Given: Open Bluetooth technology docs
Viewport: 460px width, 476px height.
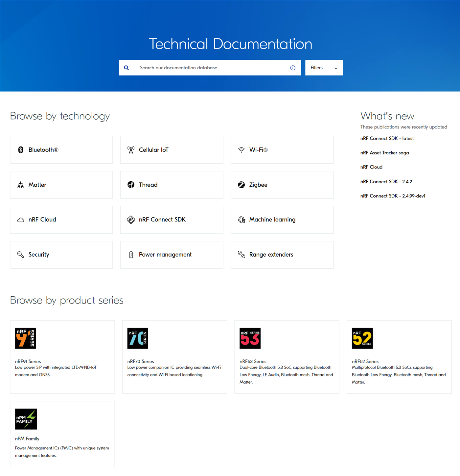Looking at the screenshot, I should click(x=61, y=150).
